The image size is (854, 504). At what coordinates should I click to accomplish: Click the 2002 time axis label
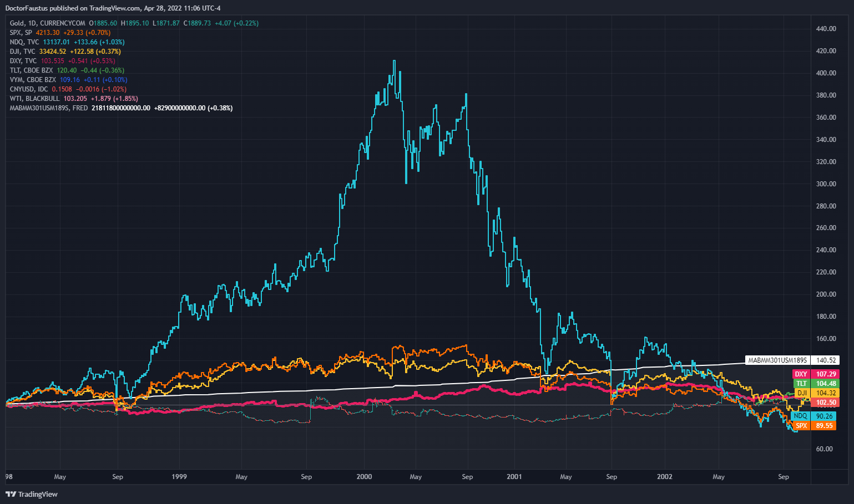(665, 477)
